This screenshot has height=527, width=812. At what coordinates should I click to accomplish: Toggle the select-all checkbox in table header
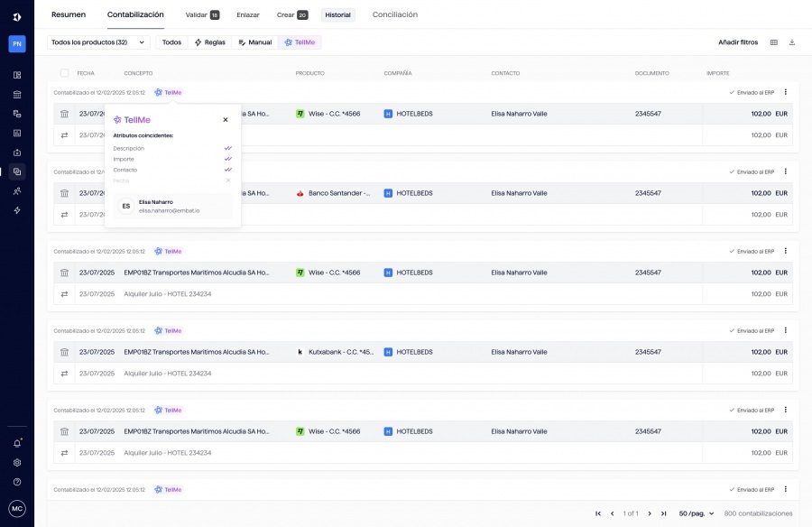[64, 73]
